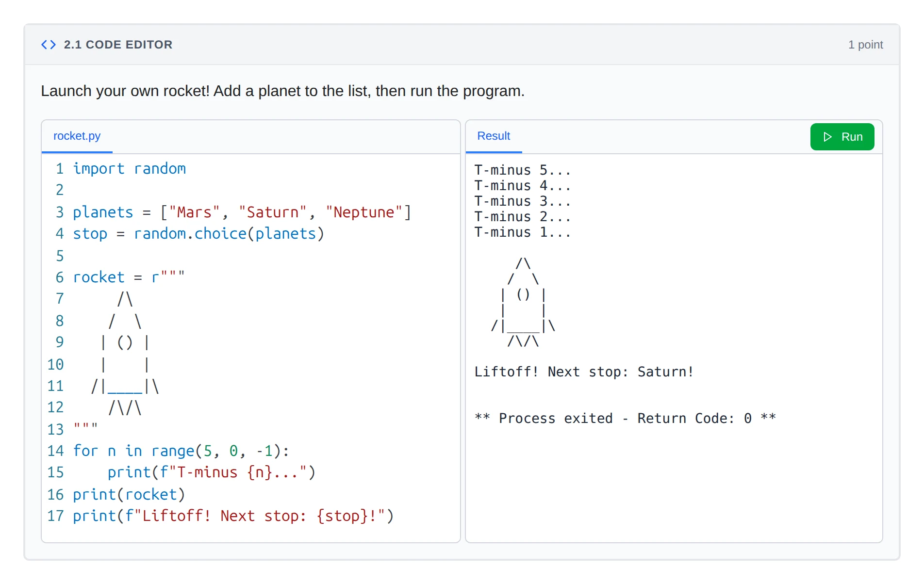Viewport: 924px width, 584px height.
Task: Click the Liftoff print statement on line 17
Action: [x=233, y=516]
